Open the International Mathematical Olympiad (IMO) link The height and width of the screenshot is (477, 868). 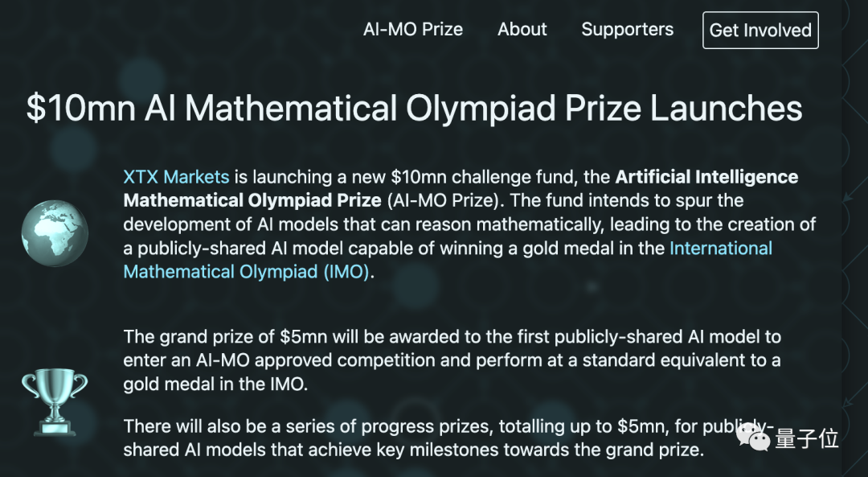pos(448,260)
